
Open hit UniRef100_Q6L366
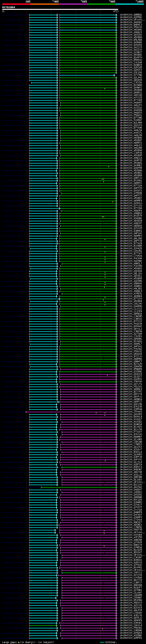pyautogui.click(x=131, y=239)
